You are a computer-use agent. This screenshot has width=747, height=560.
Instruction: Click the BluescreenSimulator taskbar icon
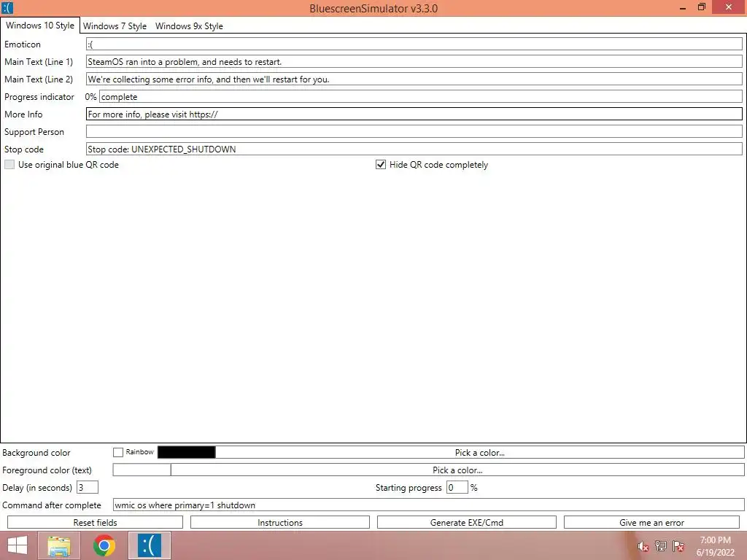click(149, 545)
